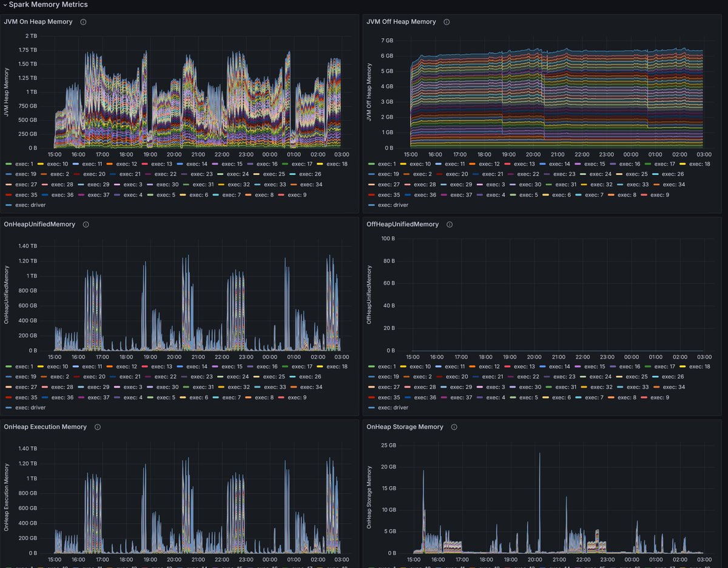728x568 pixels.
Task: Toggle exec: 6 in JVM Off Heap legend
Action: [562, 195]
